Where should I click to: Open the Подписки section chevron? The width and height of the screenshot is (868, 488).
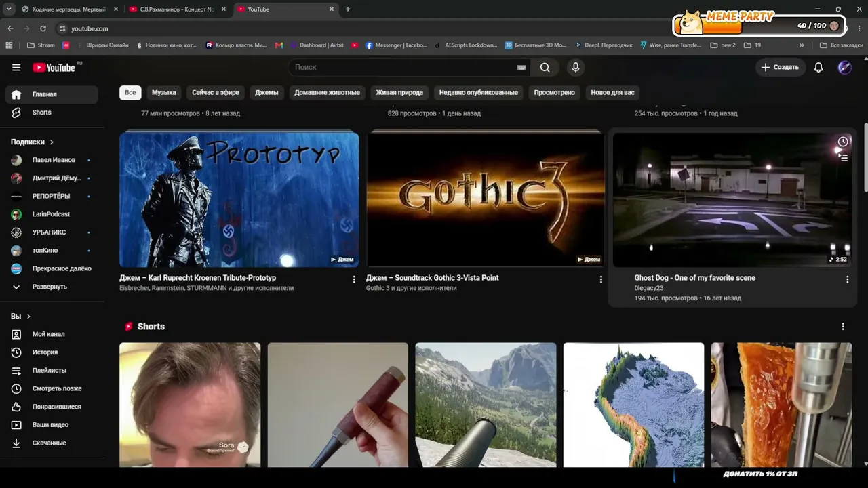pos(52,142)
